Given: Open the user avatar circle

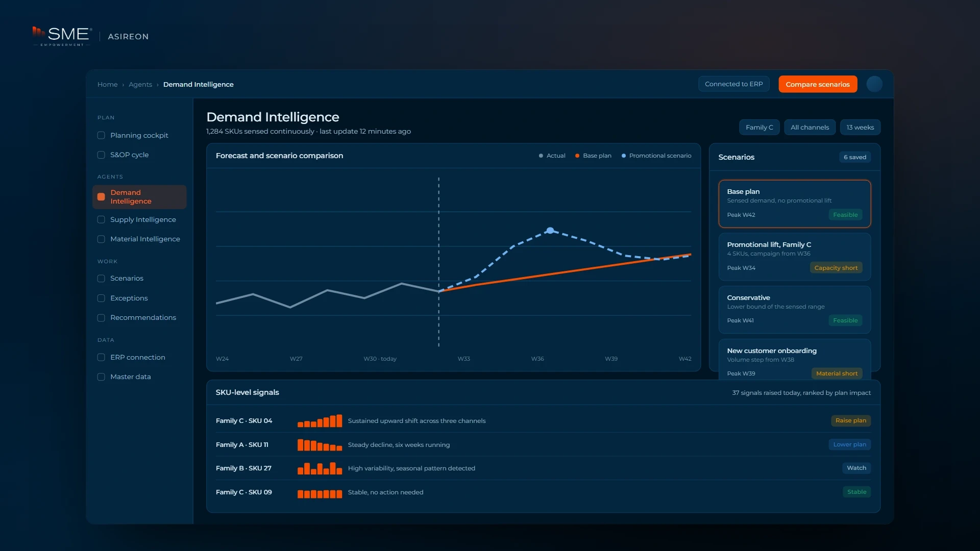Looking at the screenshot, I should pyautogui.click(x=874, y=84).
